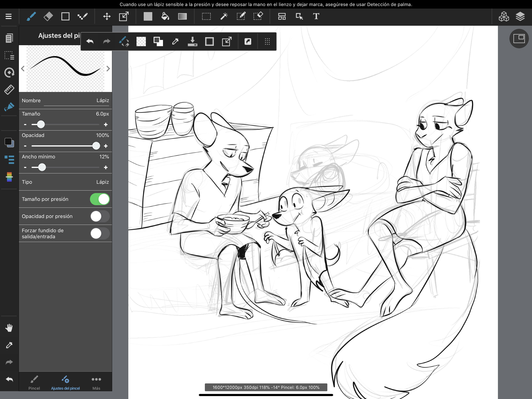Increase Tamaño with the plus button

[x=106, y=125]
